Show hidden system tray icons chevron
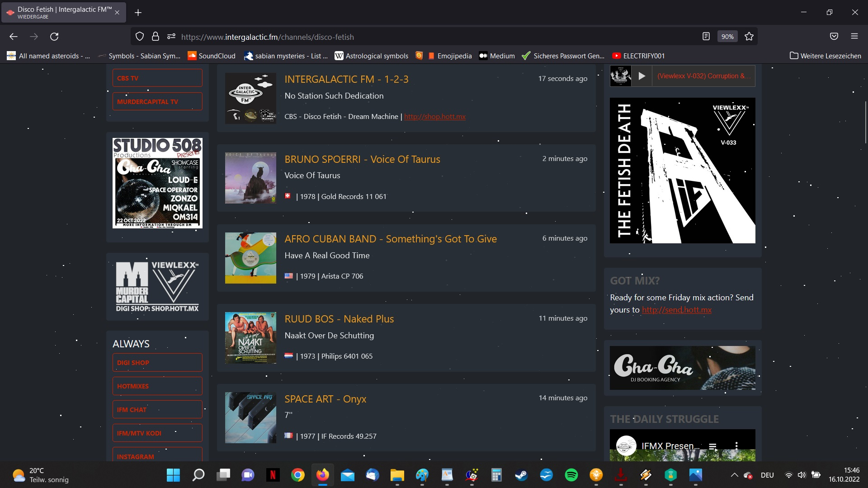The height and width of the screenshot is (488, 868). [734, 475]
